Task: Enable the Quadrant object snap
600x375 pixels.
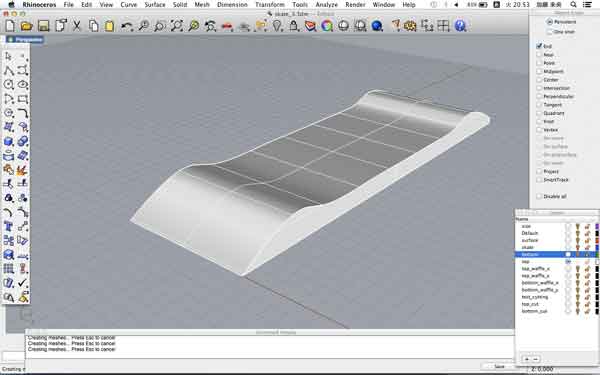Action: coord(539,113)
